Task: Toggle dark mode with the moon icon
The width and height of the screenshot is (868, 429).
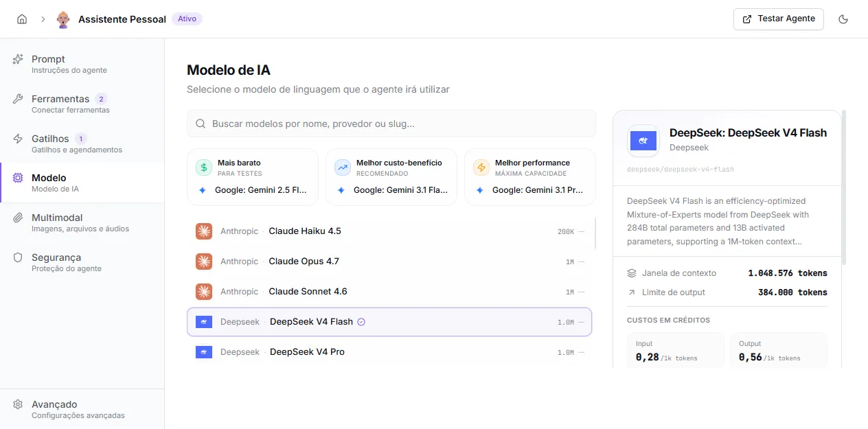Action: point(844,19)
